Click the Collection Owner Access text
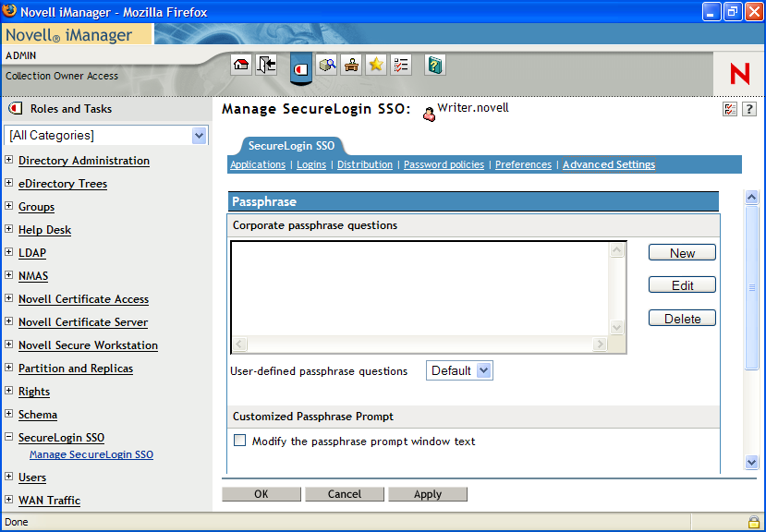 (x=62, y=76)
